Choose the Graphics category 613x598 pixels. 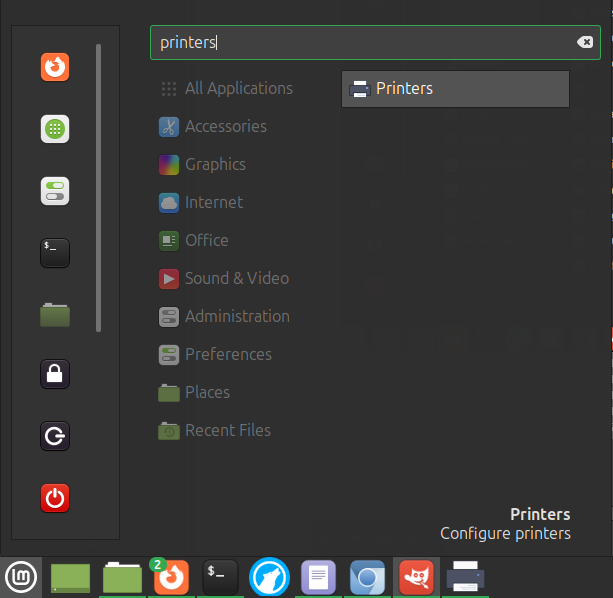tap(214, 165)
